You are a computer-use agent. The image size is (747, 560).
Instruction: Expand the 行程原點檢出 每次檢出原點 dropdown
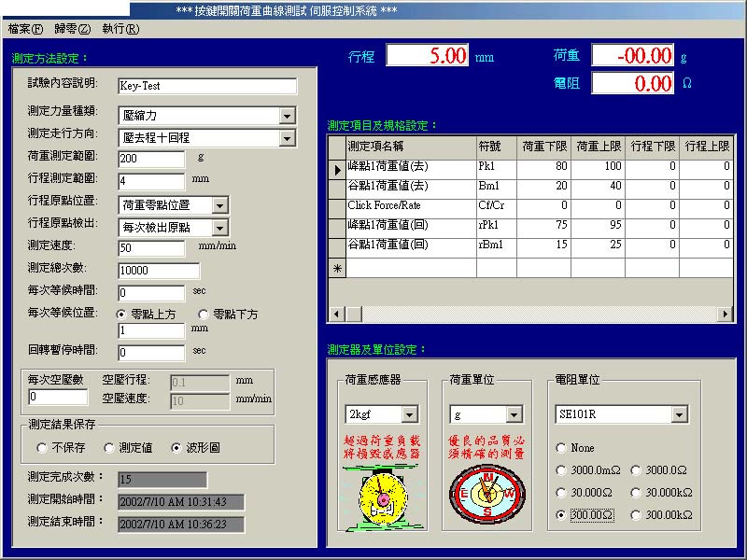(x=219, y=228)
